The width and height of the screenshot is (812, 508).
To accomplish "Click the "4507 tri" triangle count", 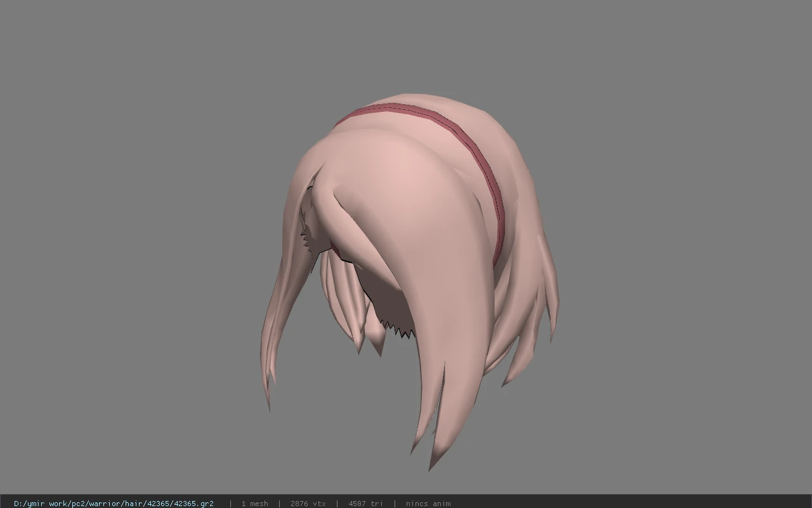I will 365,504.
